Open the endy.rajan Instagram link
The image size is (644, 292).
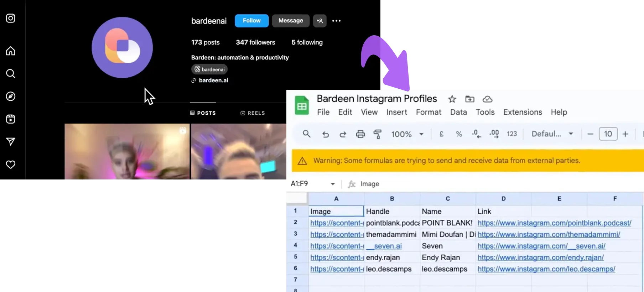(x=540, y=257)
